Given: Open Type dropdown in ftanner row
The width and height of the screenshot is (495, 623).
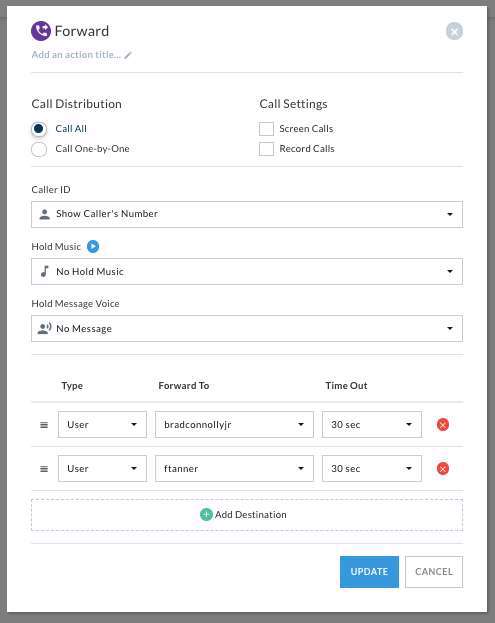Looking at the screenshot, I should click(102, 468).
